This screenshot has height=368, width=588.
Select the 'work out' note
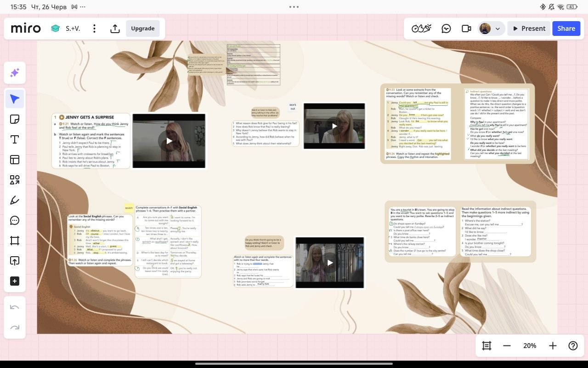(293, 107)
